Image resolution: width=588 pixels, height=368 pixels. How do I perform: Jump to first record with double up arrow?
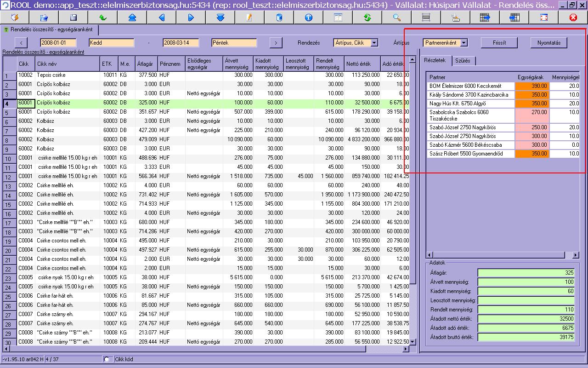click(x=132, y=17)
